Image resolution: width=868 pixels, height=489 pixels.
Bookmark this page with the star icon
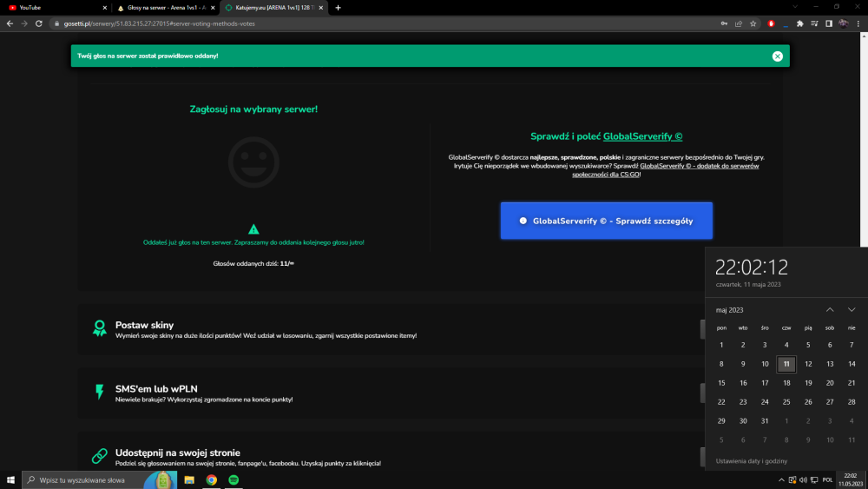pos(753,23)
